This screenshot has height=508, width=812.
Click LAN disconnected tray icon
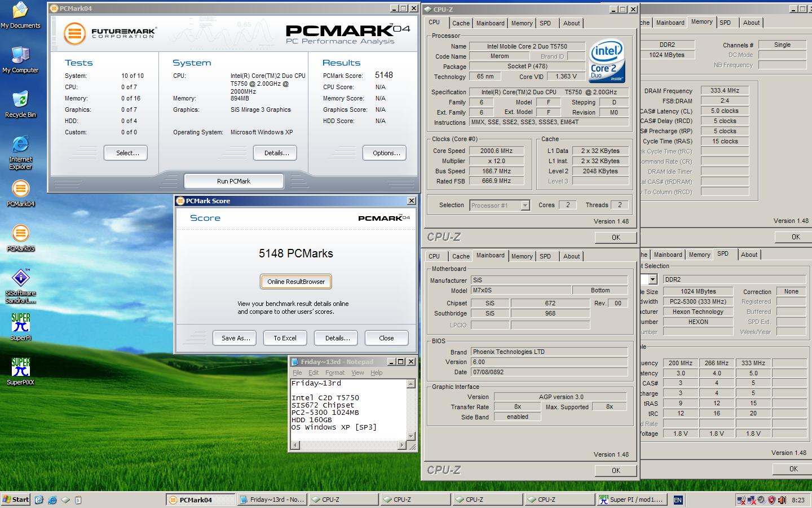[x=752, y=500]
